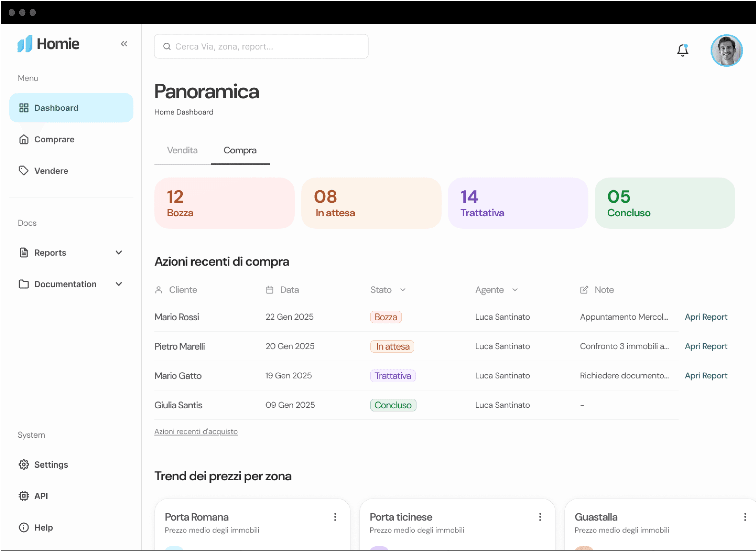
Task: Click the date 20 Gen 2025
Action: (290, 346)
